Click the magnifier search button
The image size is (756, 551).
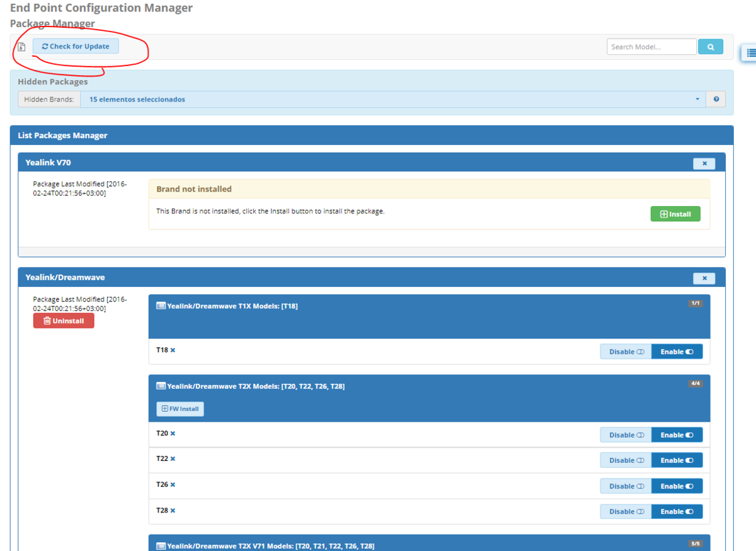711,47
